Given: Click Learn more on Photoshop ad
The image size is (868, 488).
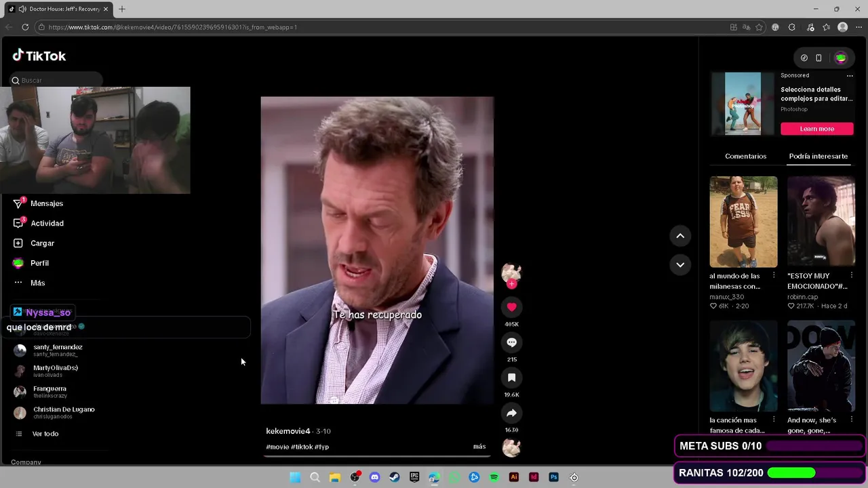Looking at the screenshot, I should [x=816, y=129].
